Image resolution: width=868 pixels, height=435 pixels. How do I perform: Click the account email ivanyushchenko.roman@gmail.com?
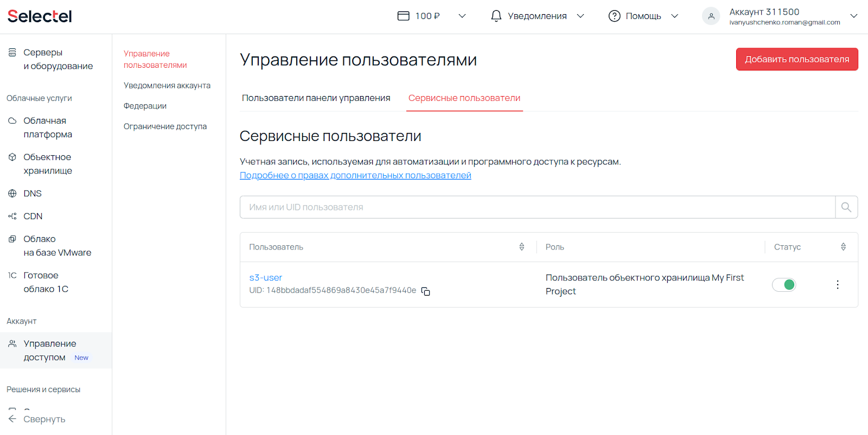(x=784, y=23)
